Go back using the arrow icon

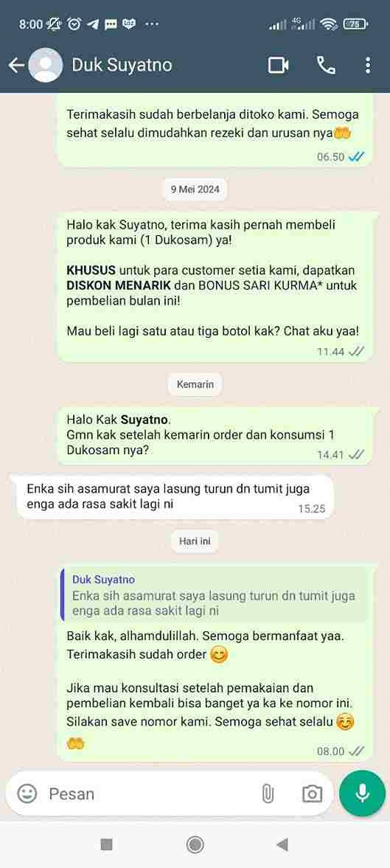click(16, 66)
